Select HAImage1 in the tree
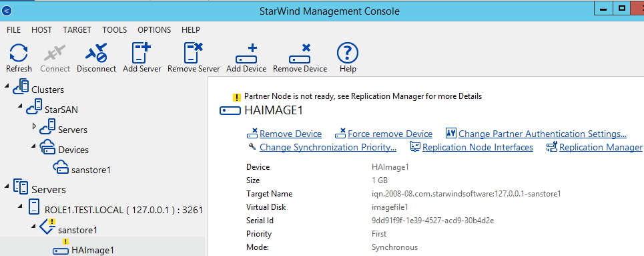The width and height of the screenshot is (644, 256). (92, 250)
